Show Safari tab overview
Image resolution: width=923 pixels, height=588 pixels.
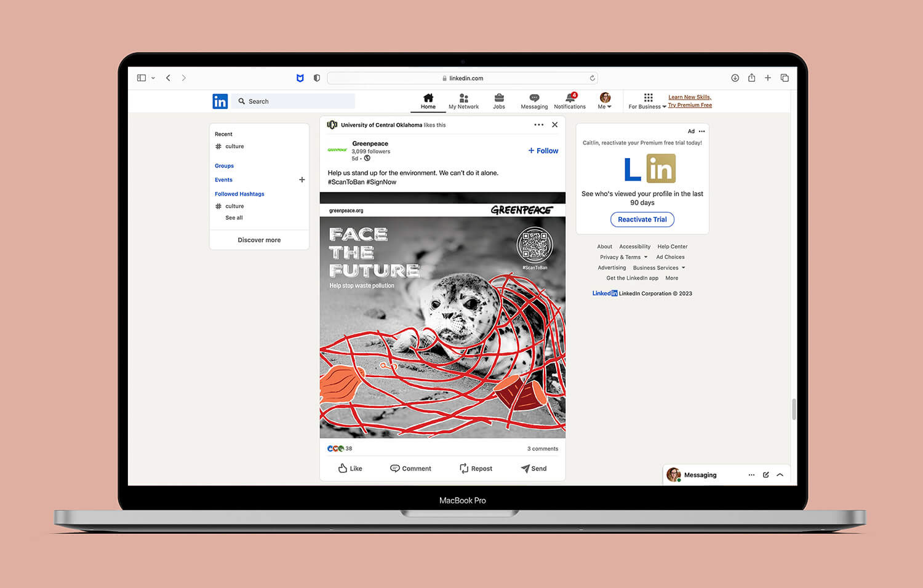tap(785, 78)
